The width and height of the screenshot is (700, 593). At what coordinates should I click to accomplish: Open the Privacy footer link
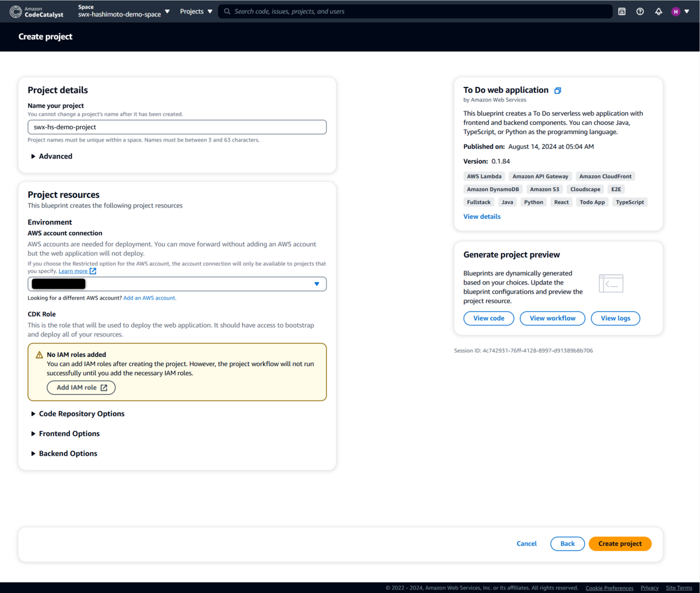649,588
